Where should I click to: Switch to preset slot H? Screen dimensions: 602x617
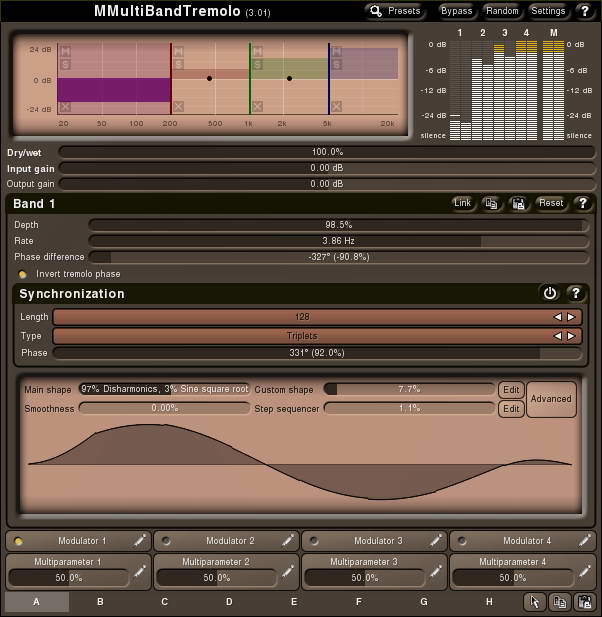489,602
